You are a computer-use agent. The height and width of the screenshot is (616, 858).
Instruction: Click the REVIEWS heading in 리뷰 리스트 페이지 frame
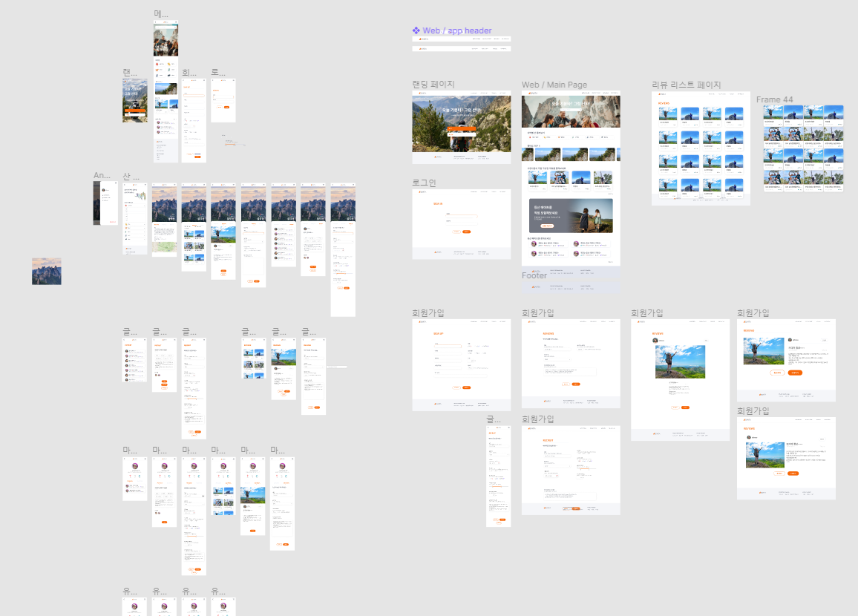664,103
